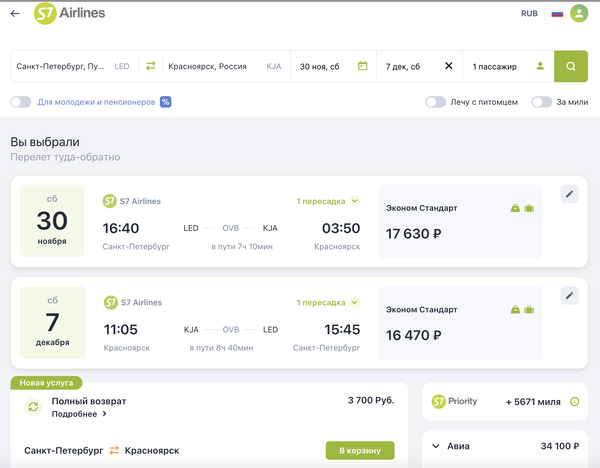This screenshot has height=468, width=600.
Task: Edit the 7 декабря flight with pencil
Action: click(569, 295)
